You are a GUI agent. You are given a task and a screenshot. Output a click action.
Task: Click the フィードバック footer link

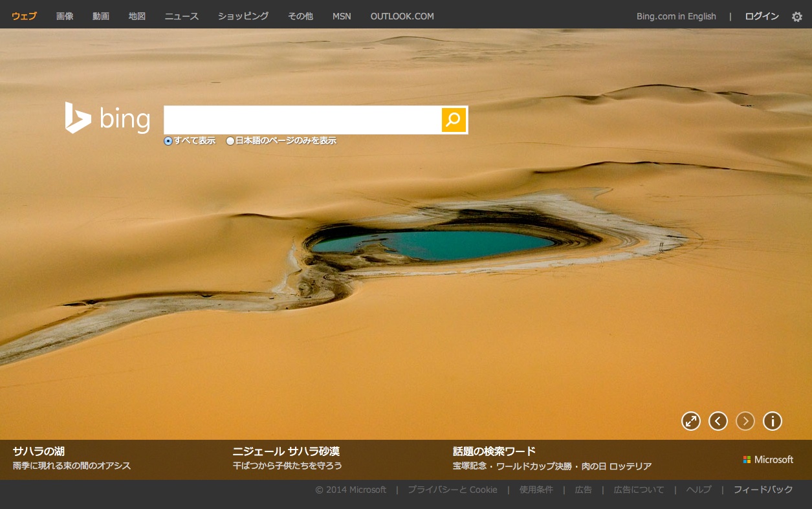coord(763,490)
